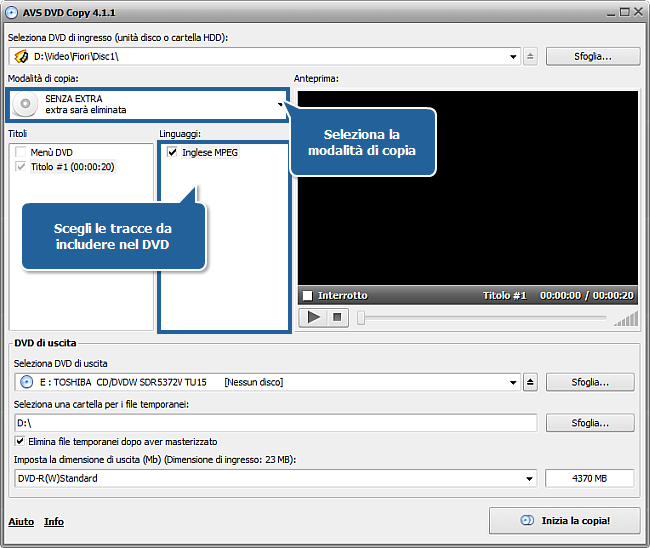Click the 00:00:00 / 00:00:20 time display
Image resolution: width=650 pixels, height=548 pixels.
[x=587, y=296]
